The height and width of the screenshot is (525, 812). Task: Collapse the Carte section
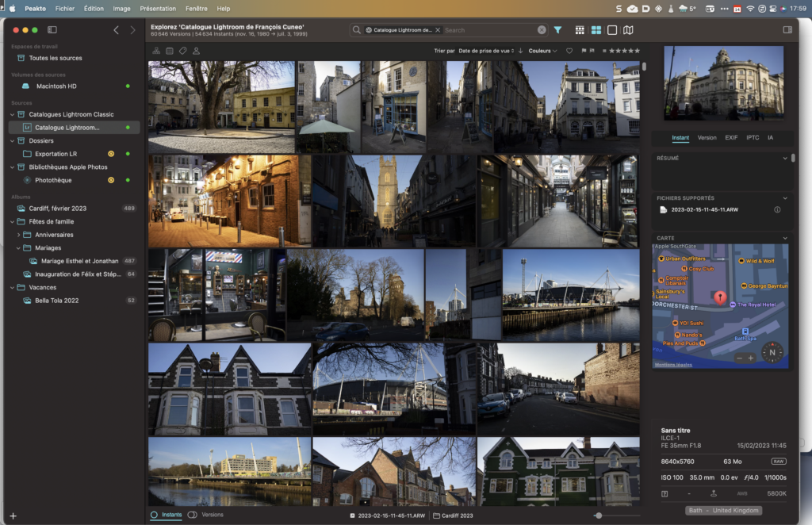785,238
